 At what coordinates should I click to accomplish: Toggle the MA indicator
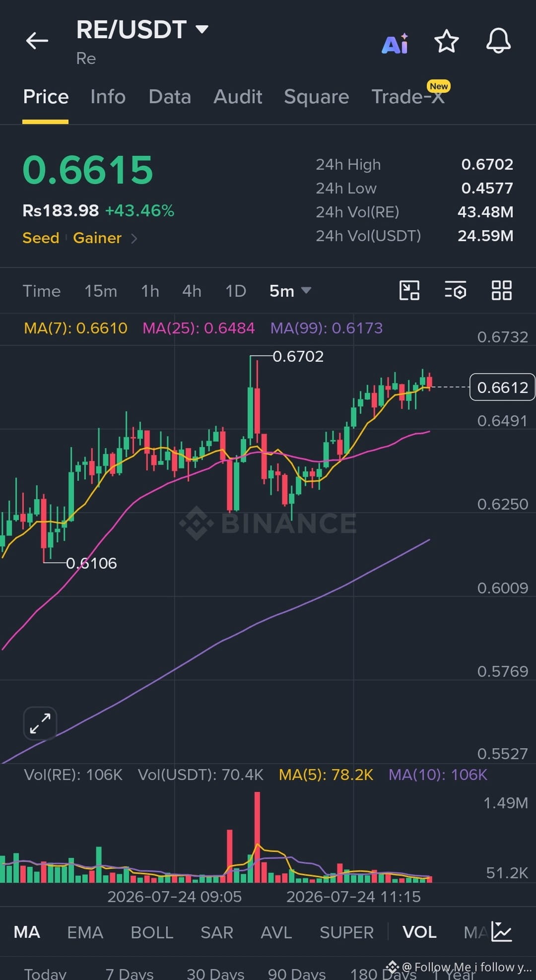tap(27, 932)
